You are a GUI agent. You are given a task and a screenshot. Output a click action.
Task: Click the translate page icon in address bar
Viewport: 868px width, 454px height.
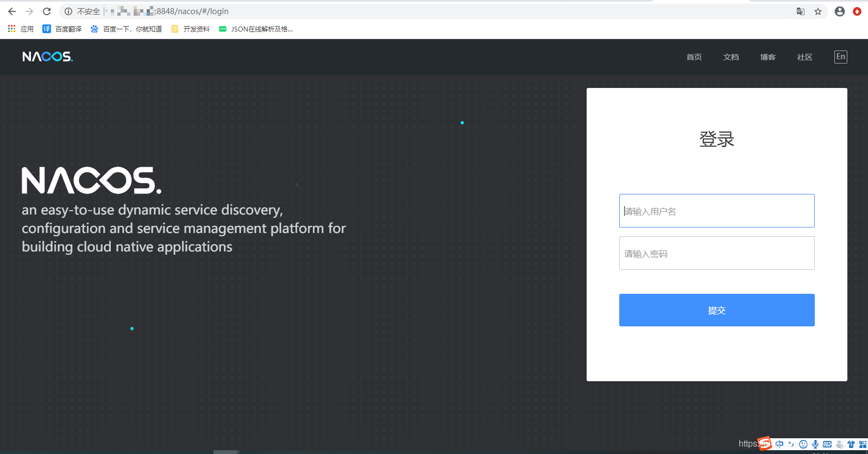pyautogui.click(x=801, y=11)
